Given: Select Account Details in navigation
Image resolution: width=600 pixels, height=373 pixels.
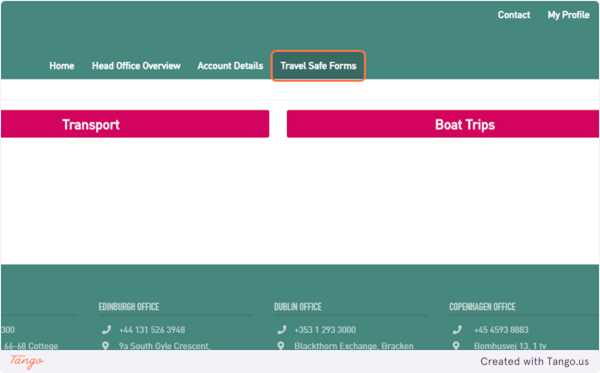Looking at the screenshot, I should [x=230, y=66].
